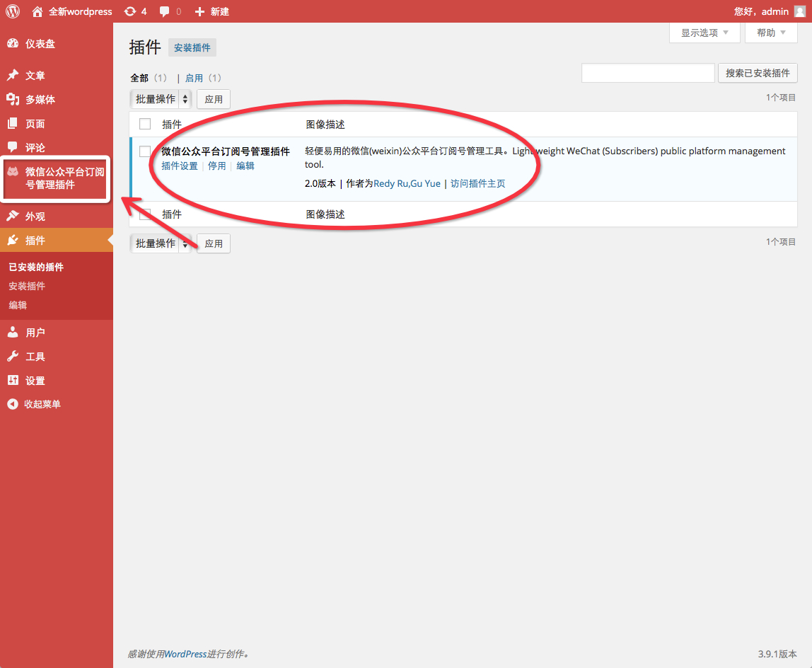
Task: Check the 微信公众平台订阅号管理插件 row checkbox
Action: (145, 151)
